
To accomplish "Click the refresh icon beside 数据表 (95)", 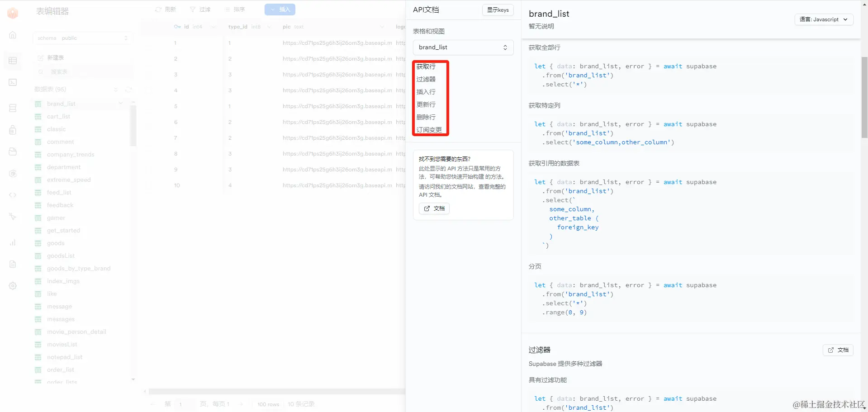I will 128,90.
